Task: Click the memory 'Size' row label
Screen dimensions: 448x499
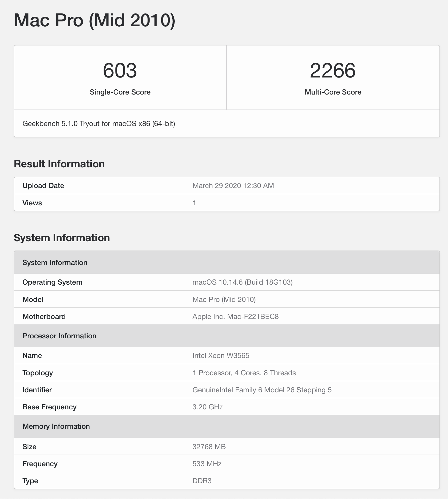Action: point(29,447)
